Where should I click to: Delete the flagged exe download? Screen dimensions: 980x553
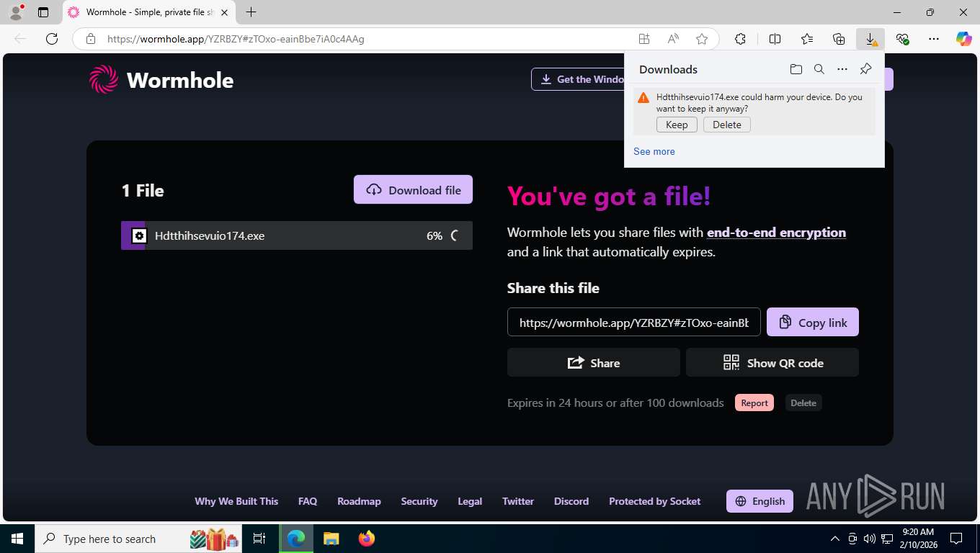pyautogui.click(x=727, y=125)
